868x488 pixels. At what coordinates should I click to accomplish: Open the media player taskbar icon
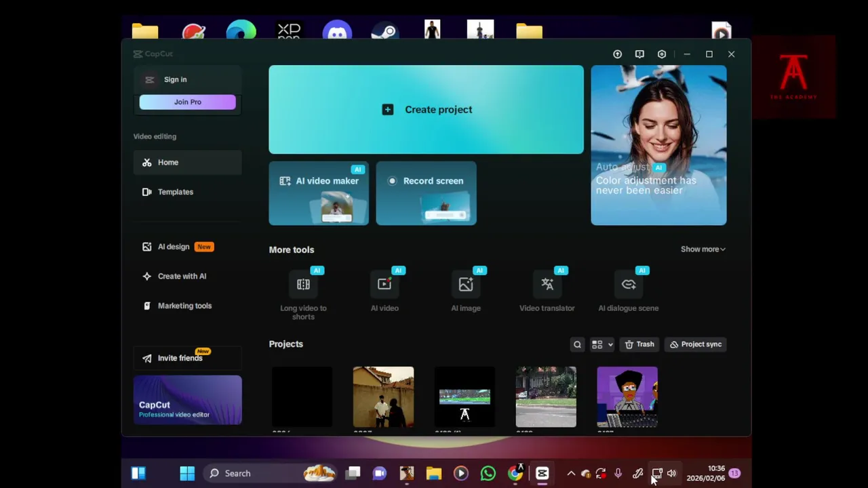click(x=460, y=473)
